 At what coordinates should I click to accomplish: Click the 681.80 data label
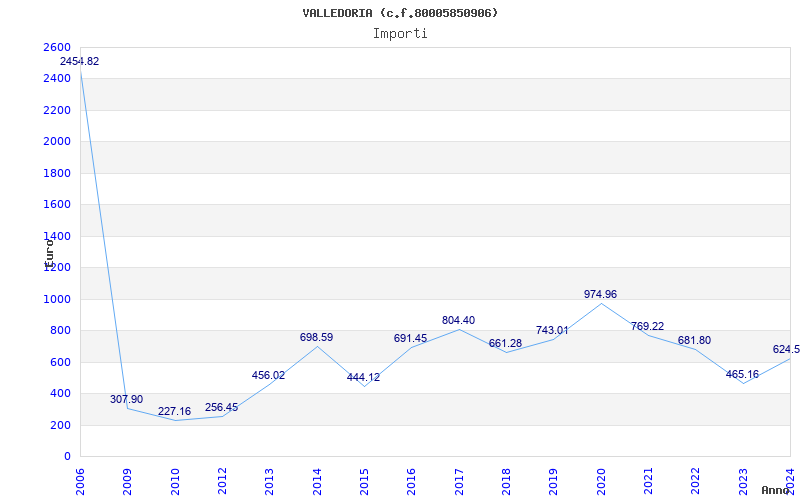point(694,340)
